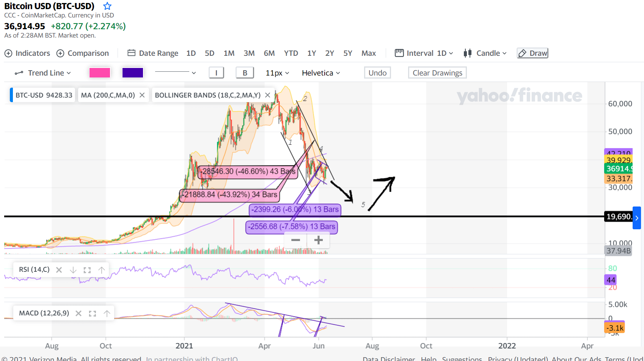Select the Trend Line drawing tool
644x361 pixels.
pos(43,73)
